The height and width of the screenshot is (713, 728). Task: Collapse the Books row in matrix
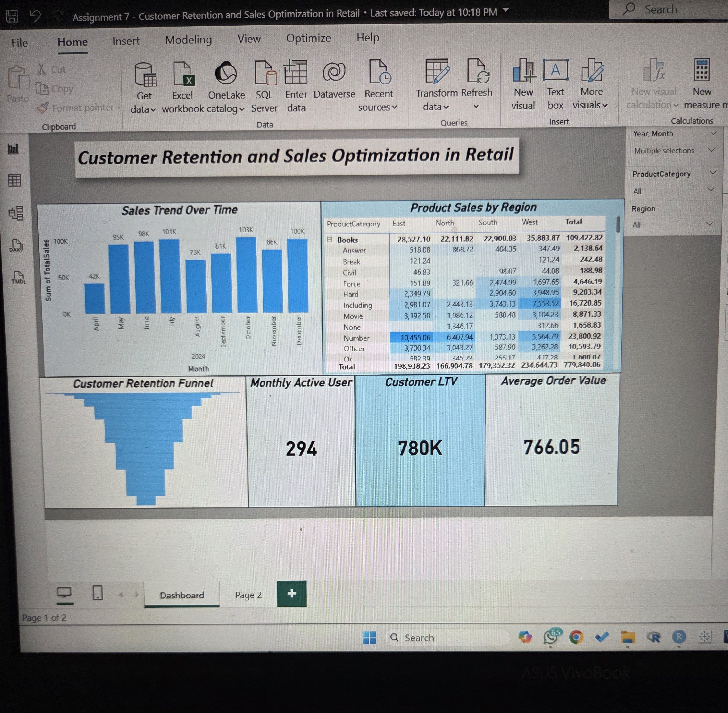click(330, 240)
